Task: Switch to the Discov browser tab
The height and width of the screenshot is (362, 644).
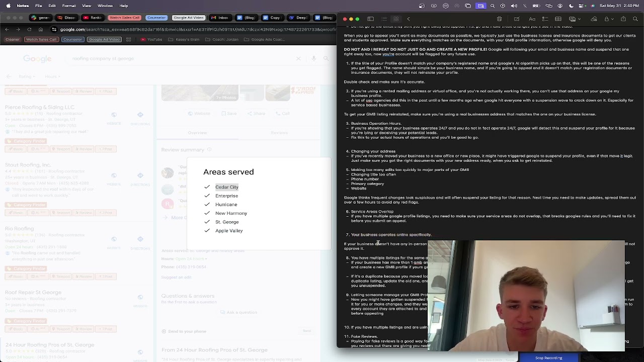Action: point(66,18)
